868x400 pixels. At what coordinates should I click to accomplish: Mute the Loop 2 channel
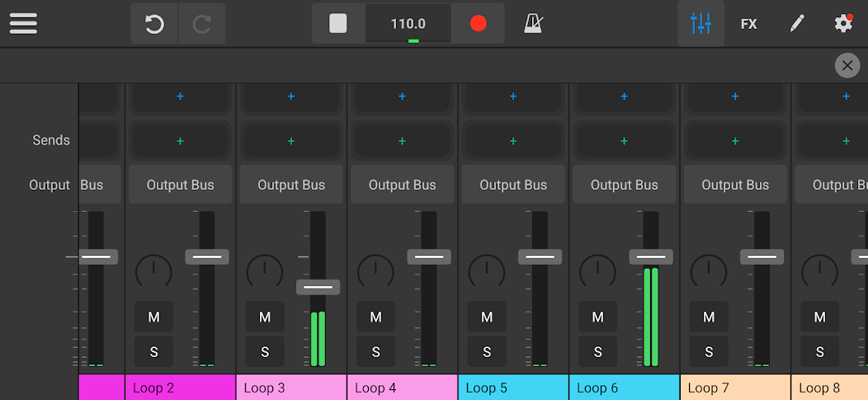154,317
